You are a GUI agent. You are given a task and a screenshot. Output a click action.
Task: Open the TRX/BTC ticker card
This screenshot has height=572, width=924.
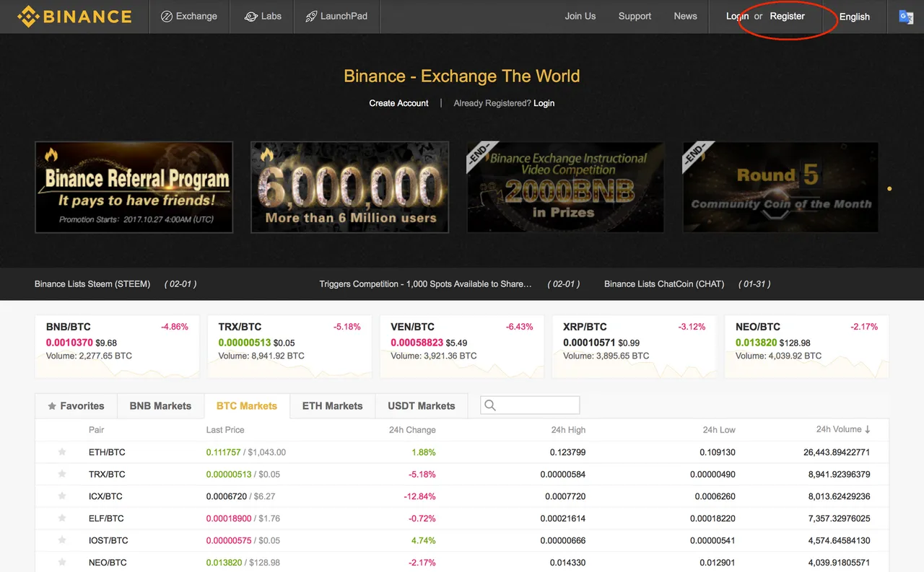coord(289,346)
